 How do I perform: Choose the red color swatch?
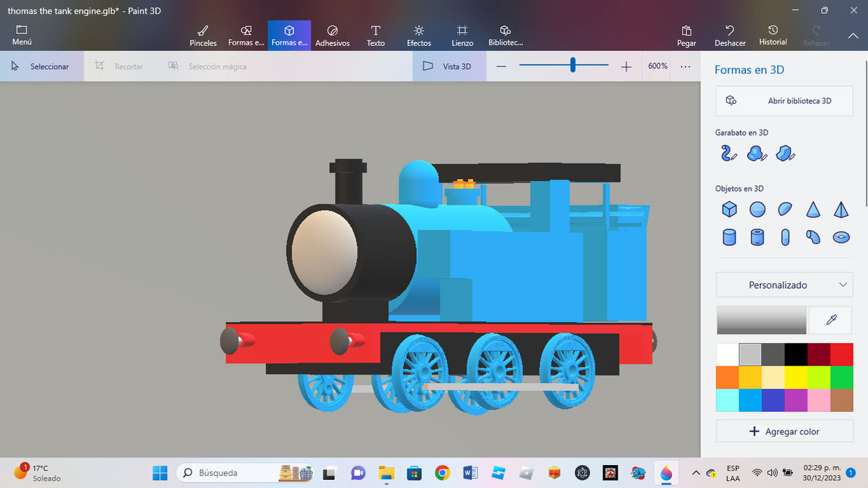pos(842,354)
